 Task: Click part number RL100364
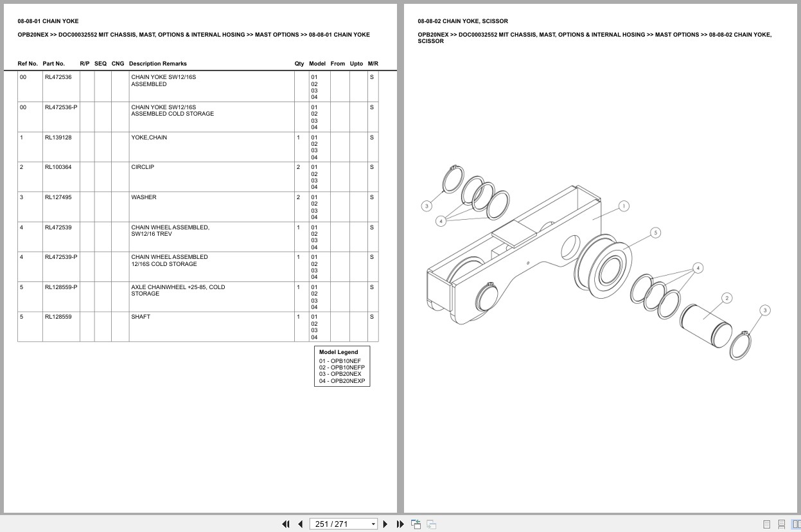(58, 167)
